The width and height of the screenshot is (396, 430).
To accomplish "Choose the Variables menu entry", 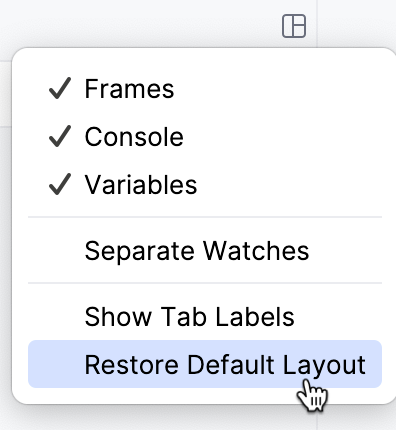I will [205, 185].
